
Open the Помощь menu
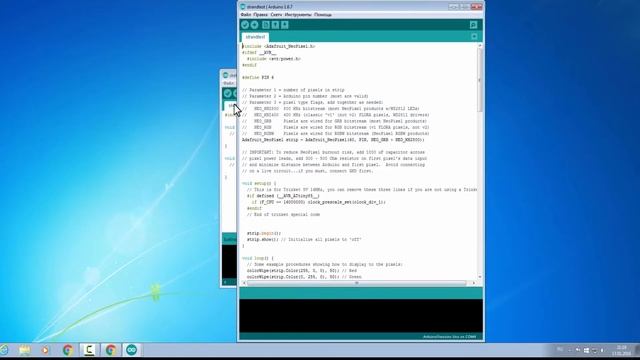point(323,15)
